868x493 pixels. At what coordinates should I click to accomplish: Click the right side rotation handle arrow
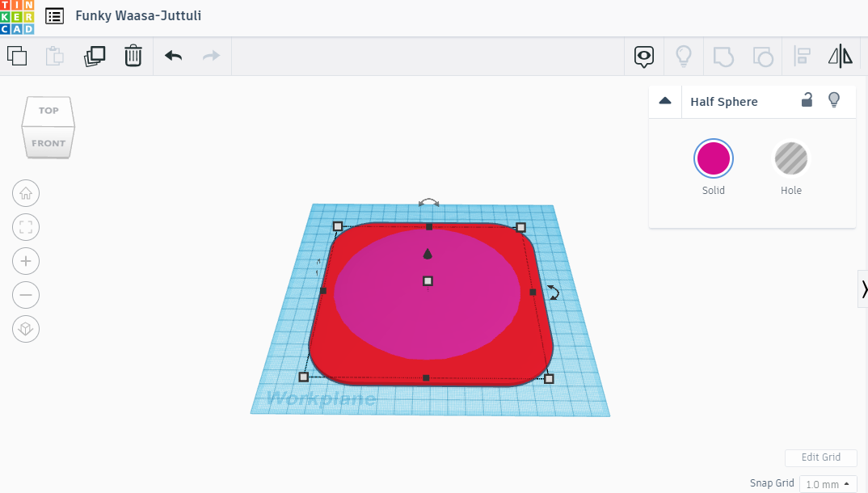[553, 292]
